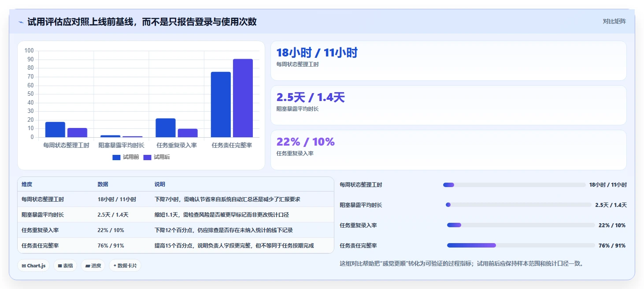Click the 每周状态整理工时 progress bar

tap(514, 185)
